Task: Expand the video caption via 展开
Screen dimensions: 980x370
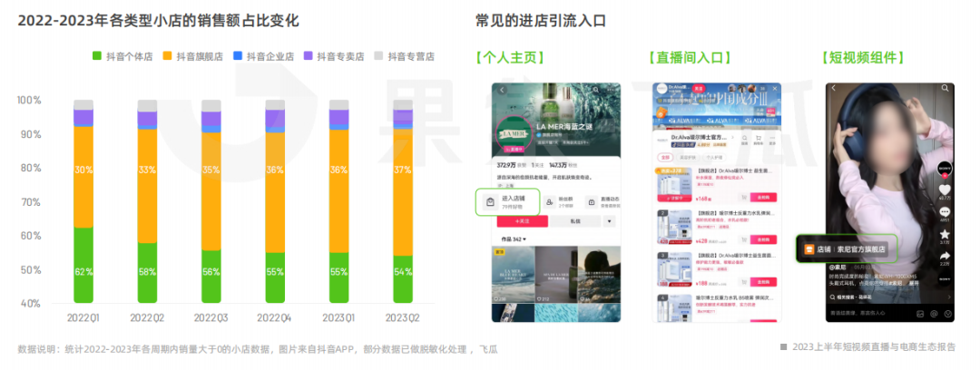Action: 913,283
